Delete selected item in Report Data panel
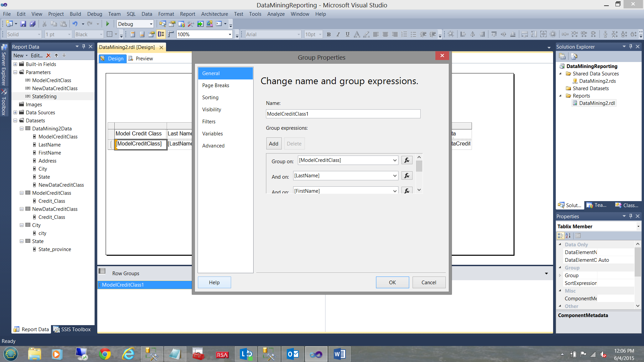 [x=48, y=56]
